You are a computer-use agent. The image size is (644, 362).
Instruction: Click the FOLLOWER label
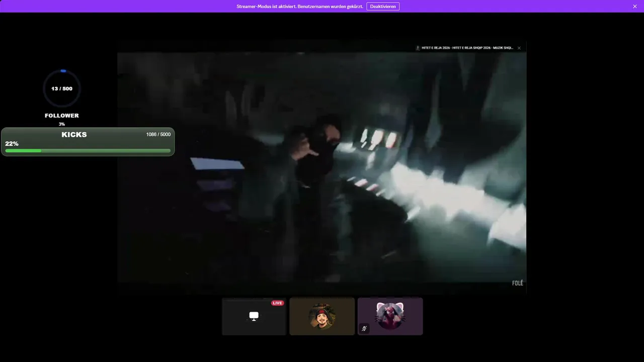(62, 116)
